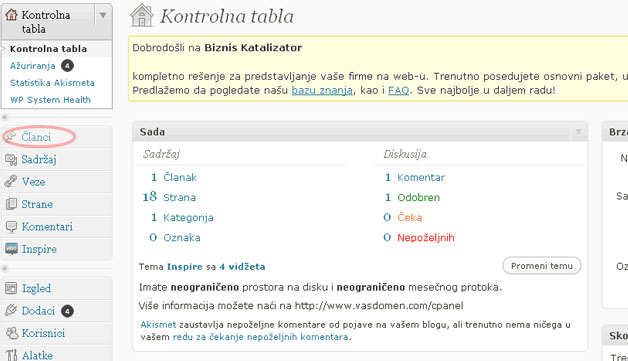This screenshot has width=628, height=361.
Task: Click the Sadržaj media icon
Action: pyautogui.click(x=11, y=159)
